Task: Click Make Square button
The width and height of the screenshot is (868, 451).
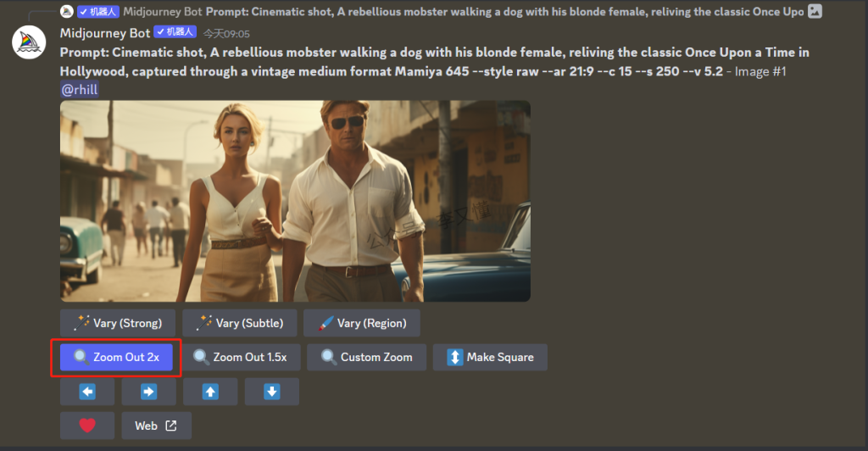Action: (x=490, y=358)
